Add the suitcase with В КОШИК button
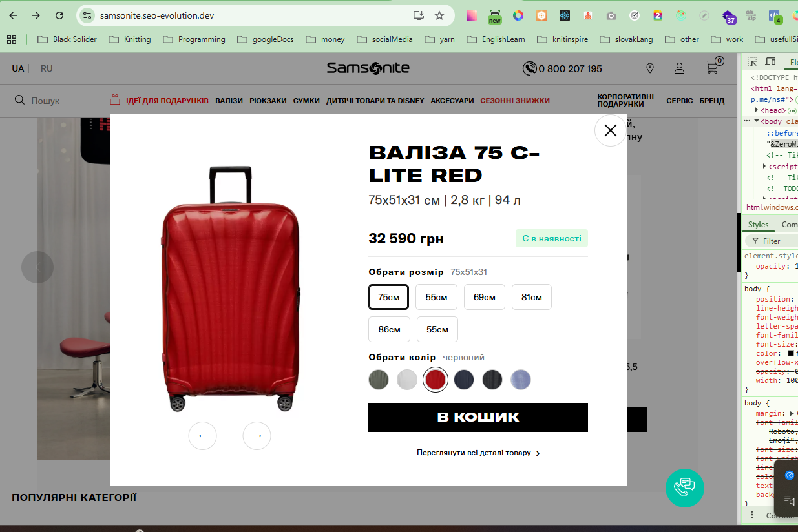Image resolution: width=798 pixels, height=532 pixels. (478, 417)
